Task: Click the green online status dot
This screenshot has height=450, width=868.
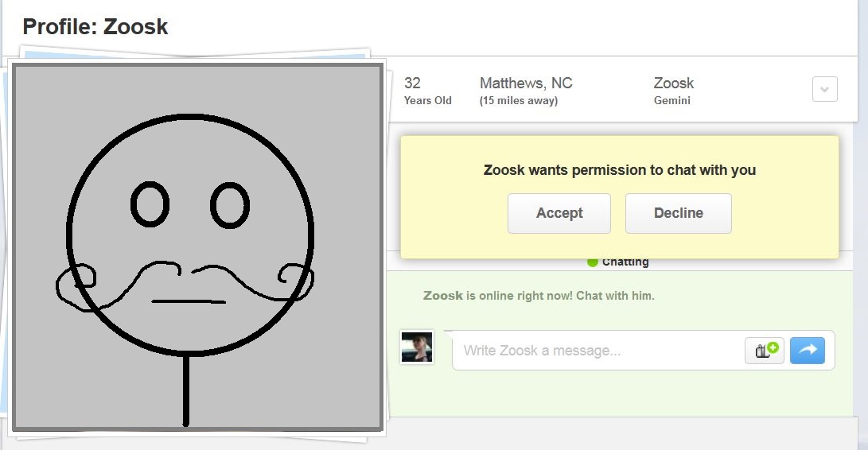Action: click(592, 262)
